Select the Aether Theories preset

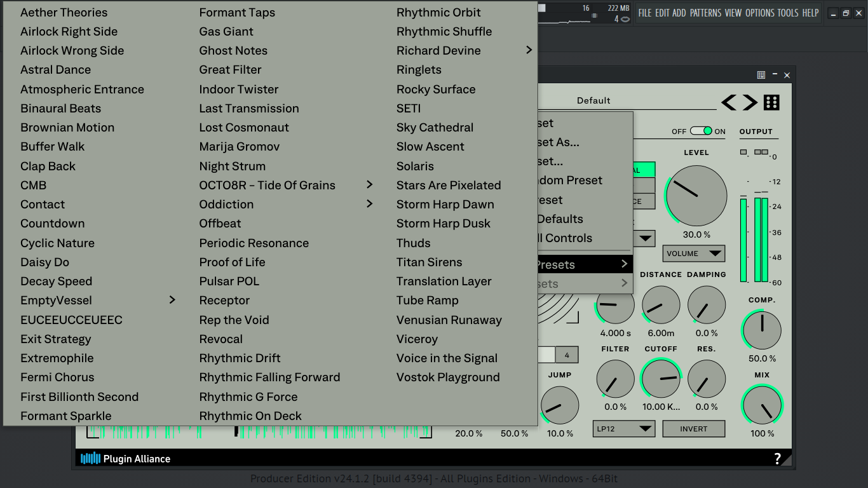point(64,12)
